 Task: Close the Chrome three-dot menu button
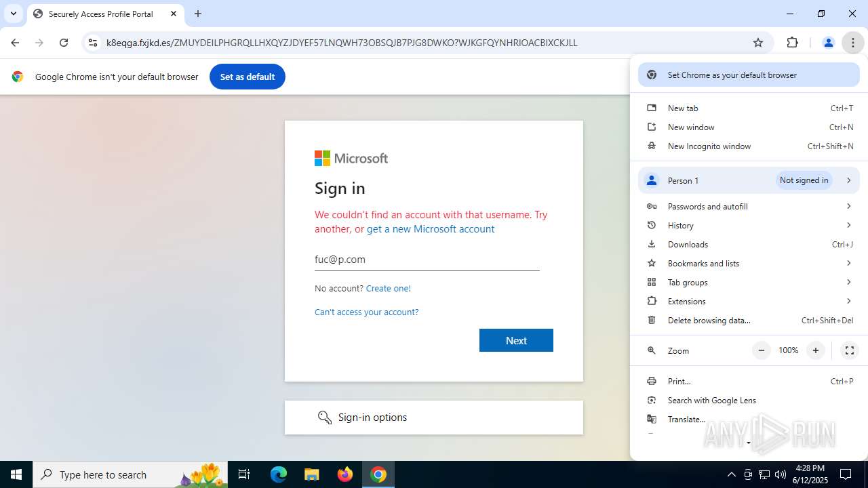(x=852, y=43)
